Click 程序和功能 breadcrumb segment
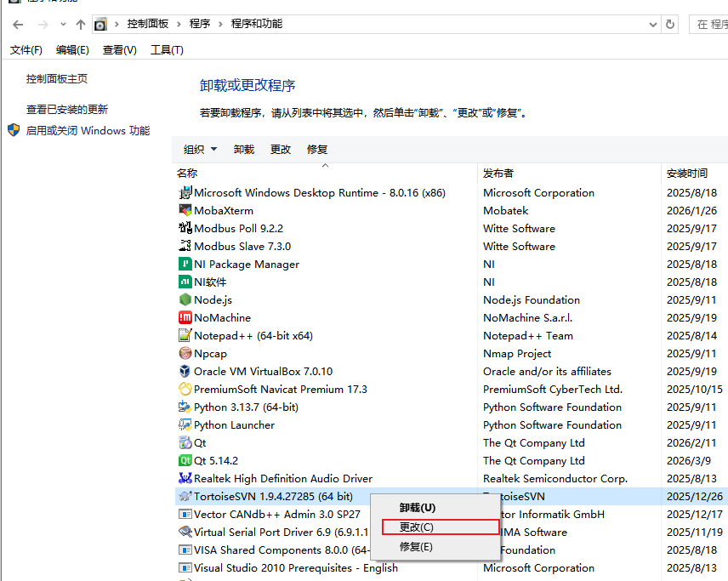Screen dimensions: 728x581 tap(257, 24)
